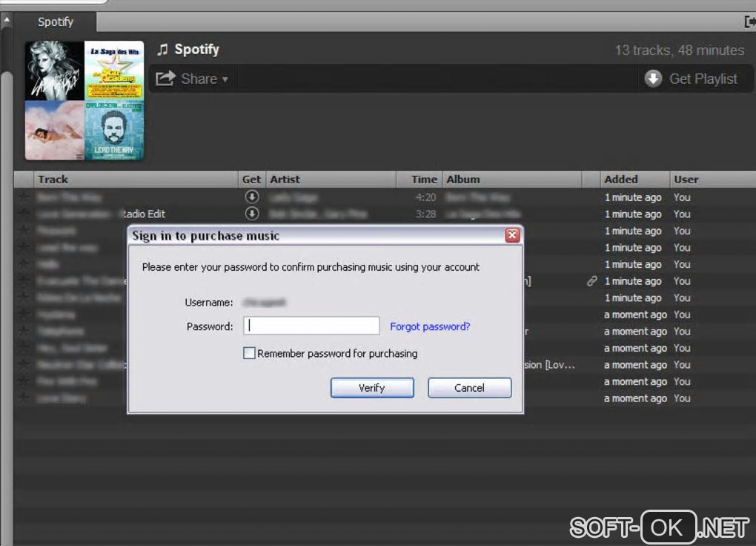The image size is (756, 546).
Task: Sort by the User column header
Action: pos(712,180)
